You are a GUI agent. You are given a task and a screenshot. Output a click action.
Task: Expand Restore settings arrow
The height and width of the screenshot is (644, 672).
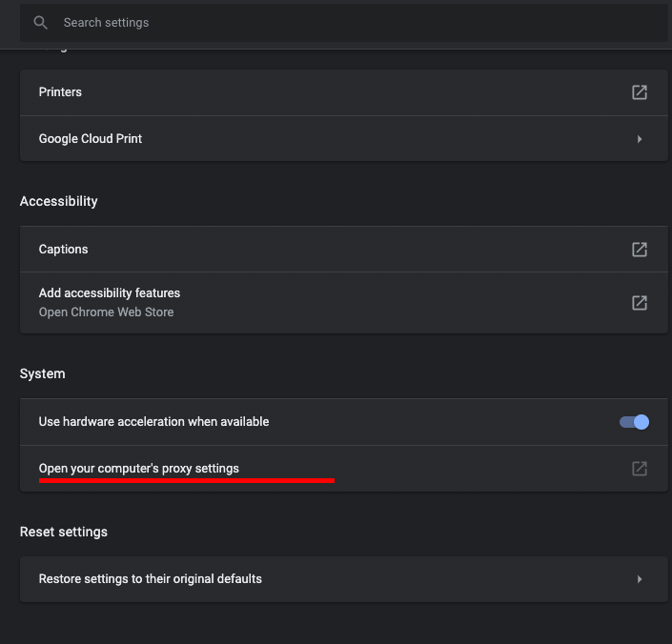pos(640,579)
